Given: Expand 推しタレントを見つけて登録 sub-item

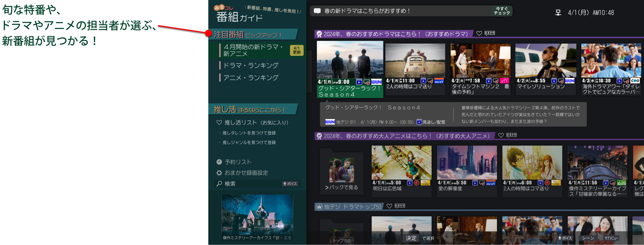Looking at the screenshot, I should (249, 133).
